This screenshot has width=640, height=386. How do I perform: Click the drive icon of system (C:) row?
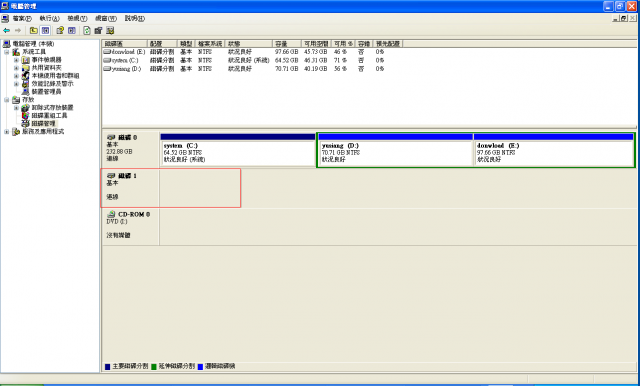107,60
